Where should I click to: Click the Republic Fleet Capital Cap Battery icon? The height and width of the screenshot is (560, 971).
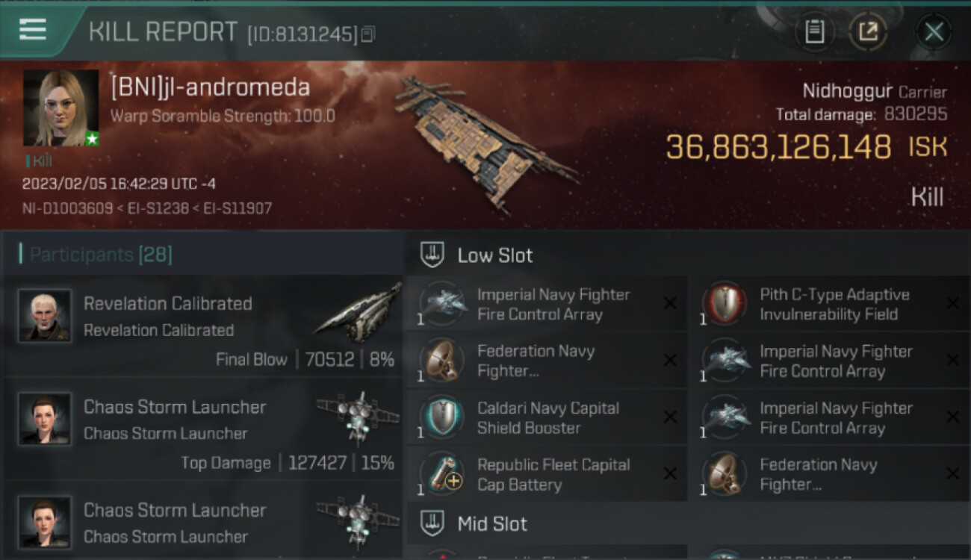441,473
